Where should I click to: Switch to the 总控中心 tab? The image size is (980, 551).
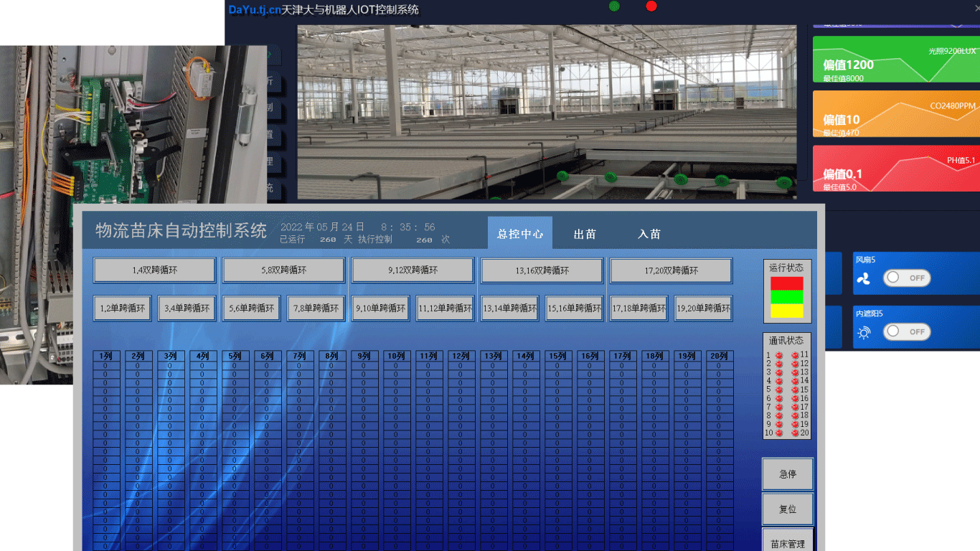coord(520,233)
